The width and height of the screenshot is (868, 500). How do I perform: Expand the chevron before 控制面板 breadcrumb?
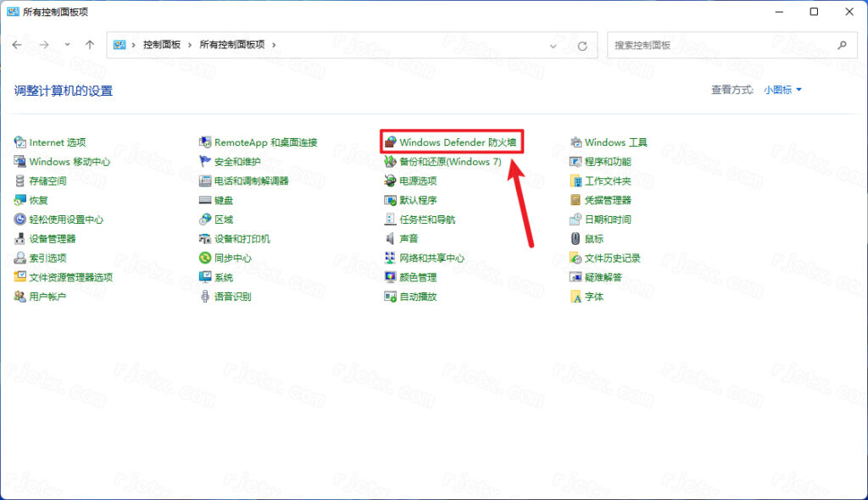133,45
